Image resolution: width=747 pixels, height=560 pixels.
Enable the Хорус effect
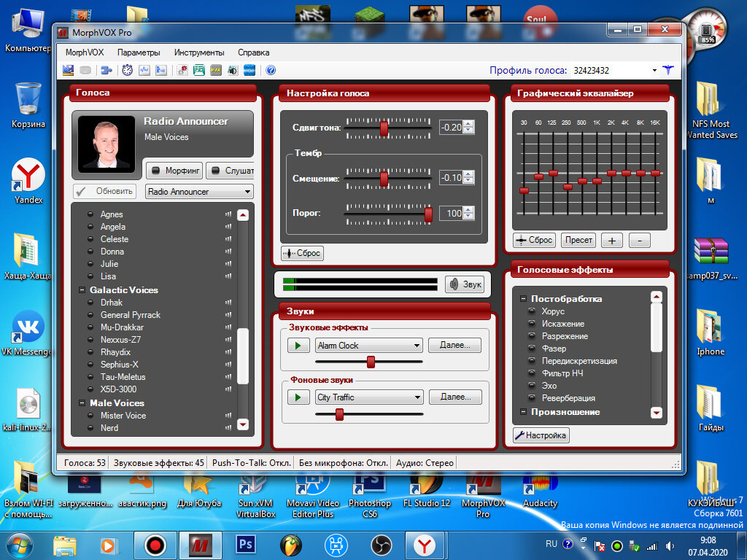click(x=553, y=311)
